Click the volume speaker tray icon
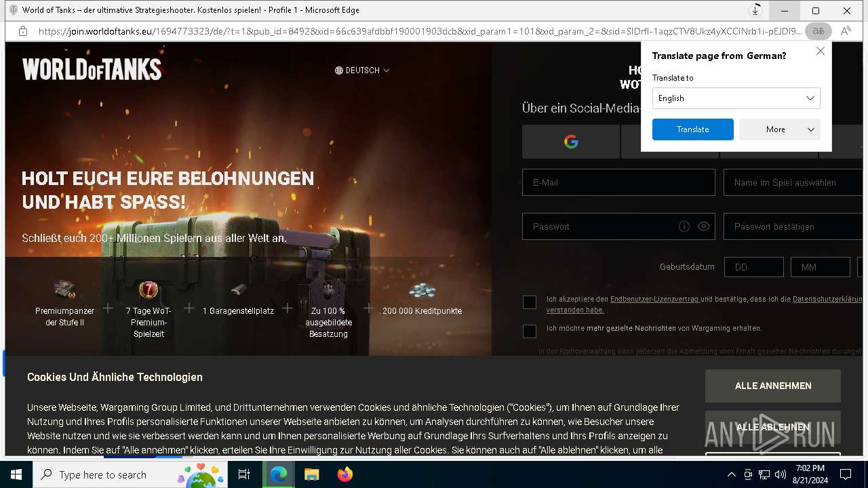The height and width of the screenshot is (488, 868). tap(781, 474)
